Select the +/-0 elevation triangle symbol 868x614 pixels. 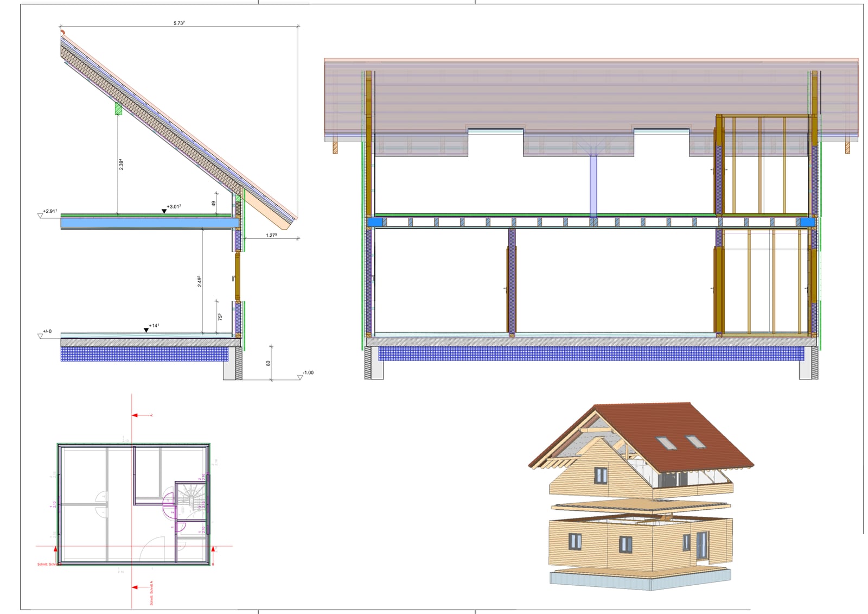[x=41, y=336]
